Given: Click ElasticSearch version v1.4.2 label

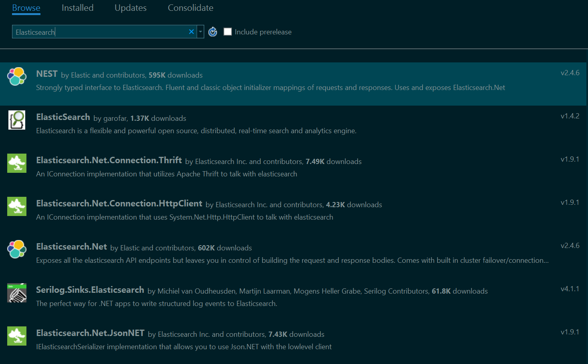Looking at the screenshot, I should tap(570, 116).
